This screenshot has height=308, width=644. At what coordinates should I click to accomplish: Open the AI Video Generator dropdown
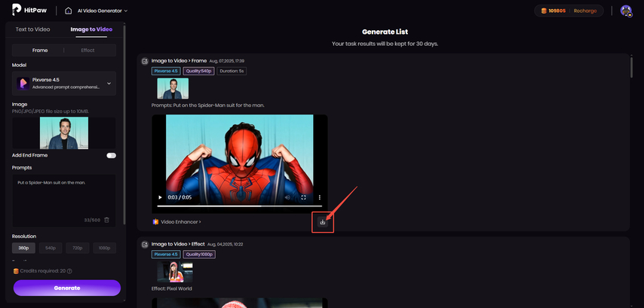click(103, 11)
